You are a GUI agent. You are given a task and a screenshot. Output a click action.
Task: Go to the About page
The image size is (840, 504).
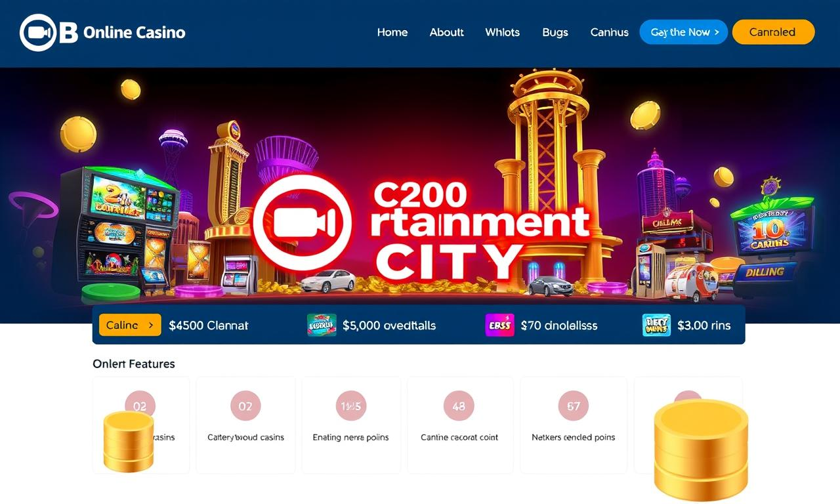447,32
